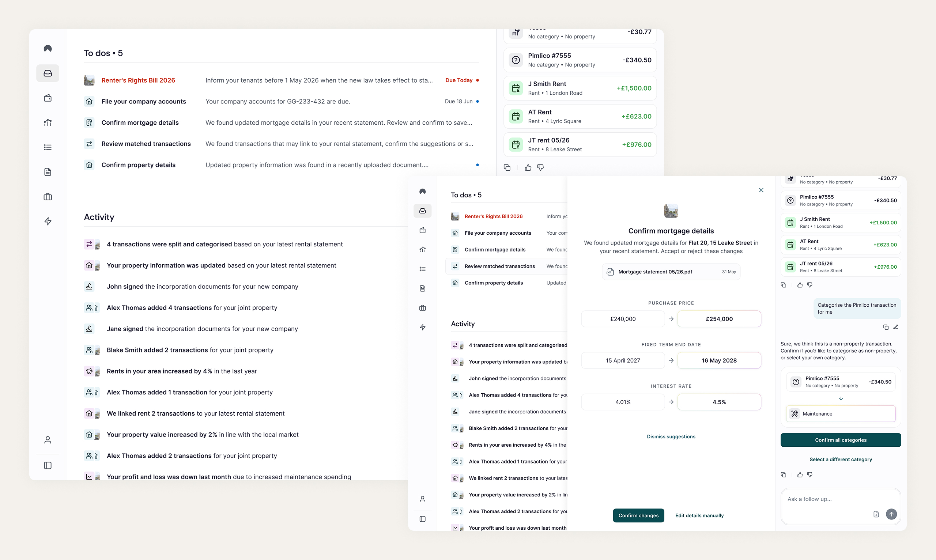Send follow-up message arrow button

[891, 514]
